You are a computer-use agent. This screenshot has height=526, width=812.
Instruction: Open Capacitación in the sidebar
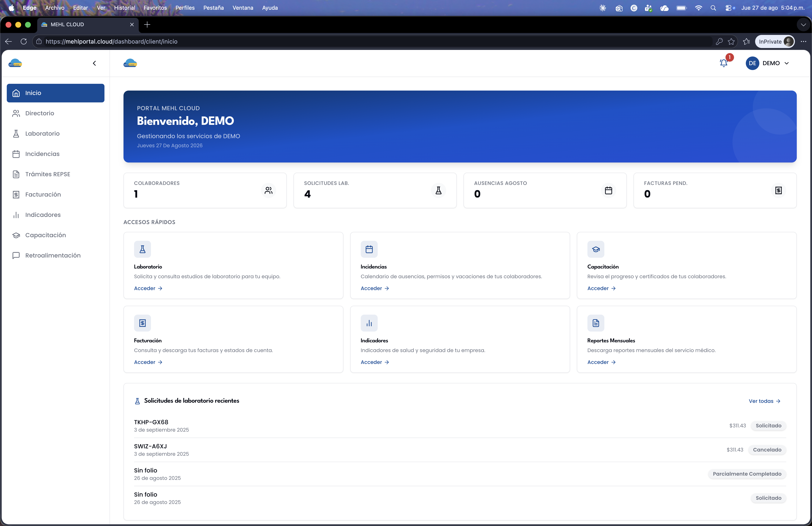click(x=56, y=235)
